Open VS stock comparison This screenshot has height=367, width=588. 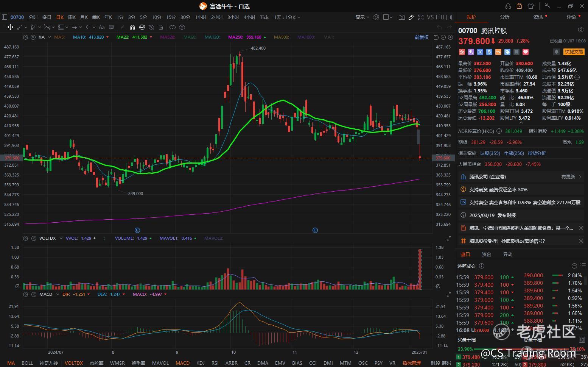[430, 17]
